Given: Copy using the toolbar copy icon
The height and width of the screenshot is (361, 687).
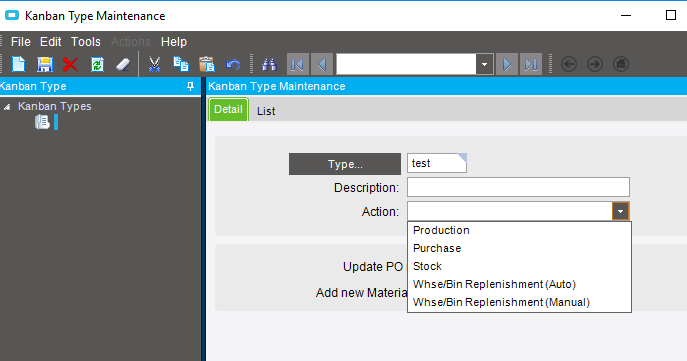Looking at the screenshot, I should pos(181,64).
